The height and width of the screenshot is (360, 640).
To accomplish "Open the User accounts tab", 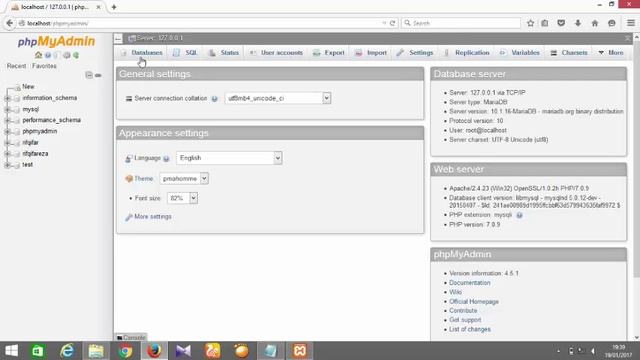I will pyautogui.click(x=276, y=53).
